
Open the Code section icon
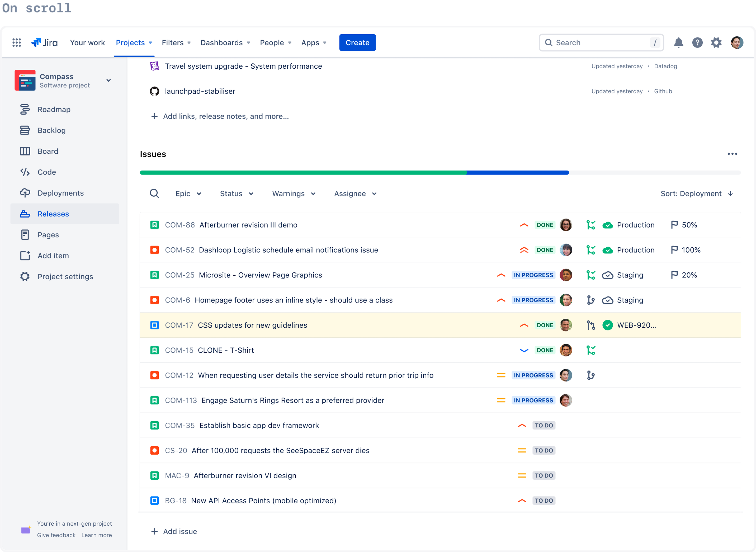pyautogui.click(x=25, y=172)
